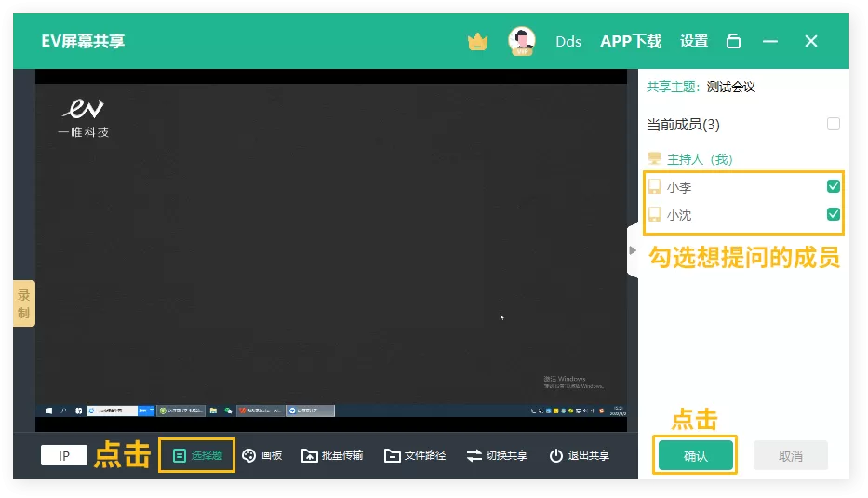Collapse the member side panel arrow

pyautogui.click(x=633, y=250)
